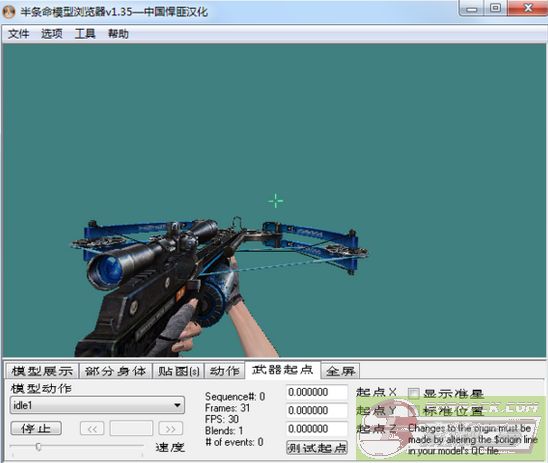548x463 pixels.
Task: Open the 选项 menu
Action: click(52, 34)
